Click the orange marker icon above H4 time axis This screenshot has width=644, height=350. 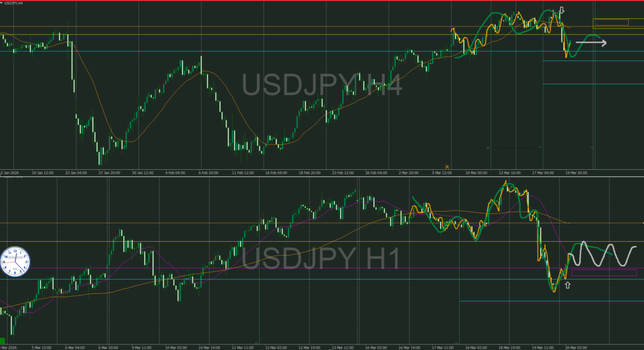click(447, 166)
